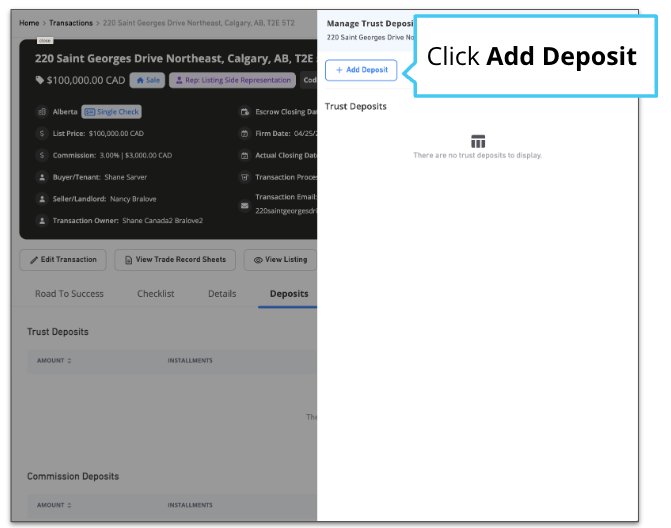Open the Transactions breadcrumb link
Viewport: 671px width, 528px height.
pos(71,23)
